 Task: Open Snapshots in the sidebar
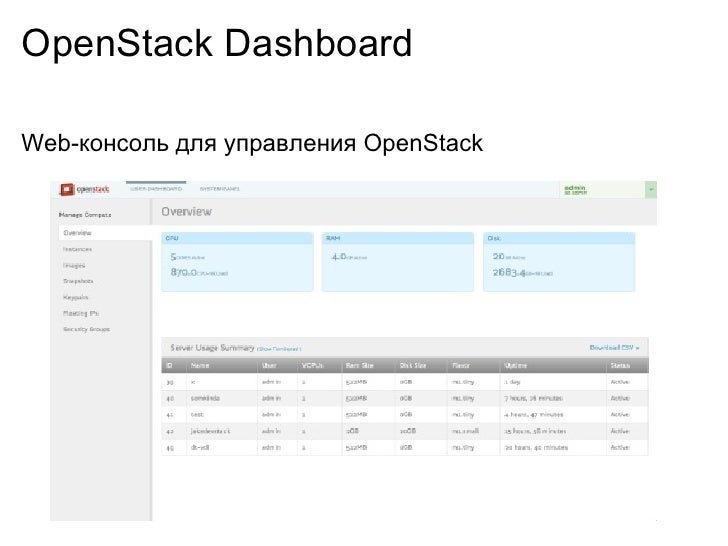point(78,281)
